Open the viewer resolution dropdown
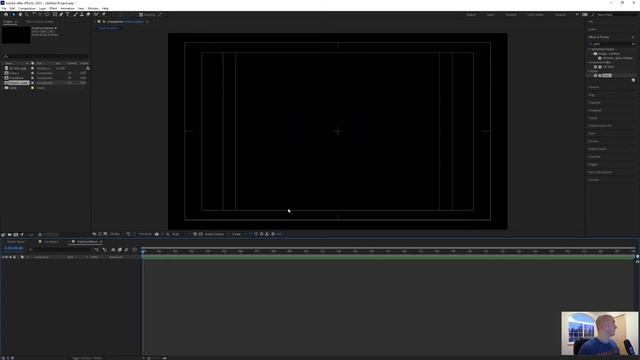Viewport: 640px width, 360px height. (x=177, y=234)
